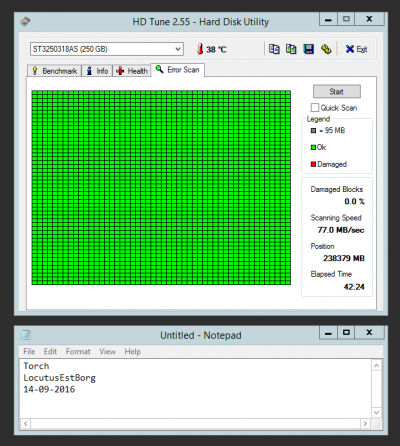Click the Exit button in HD Tune
The image size is (400, 446).
click(x=356, y=49)
